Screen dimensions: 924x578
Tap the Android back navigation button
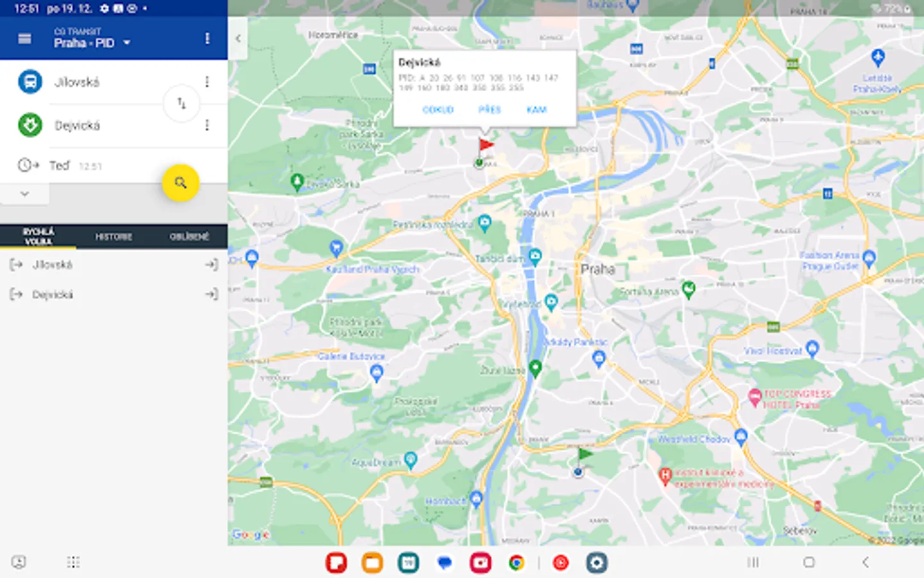pyautogui.click(x=865, y=563)
